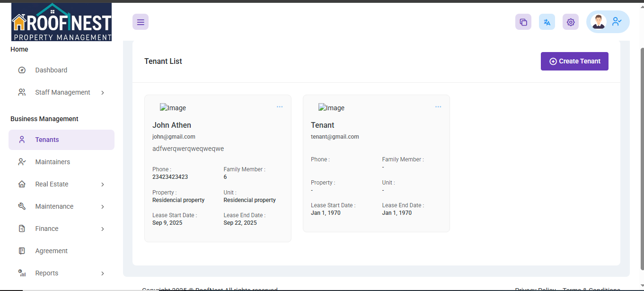Click the user avatar picture

point(599,22)
